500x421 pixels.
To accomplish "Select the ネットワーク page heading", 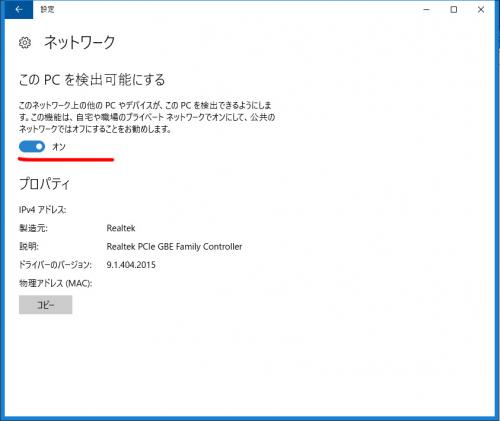I will 80,42.
